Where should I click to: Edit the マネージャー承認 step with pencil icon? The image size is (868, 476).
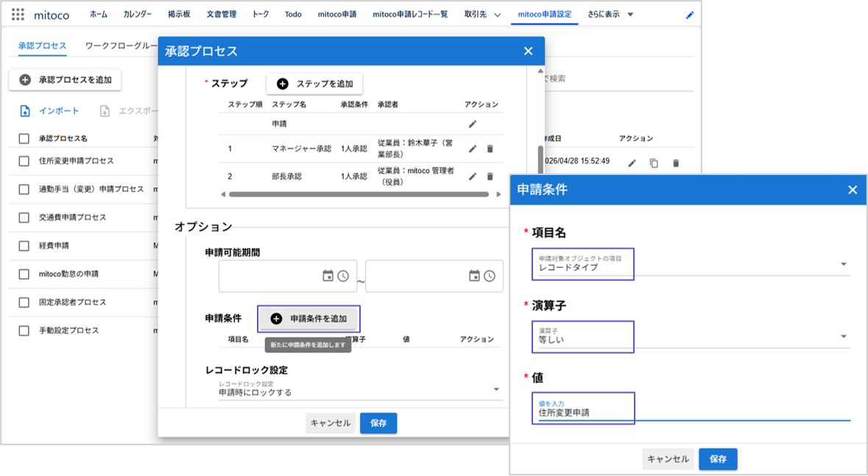click(x=472, y=149)
